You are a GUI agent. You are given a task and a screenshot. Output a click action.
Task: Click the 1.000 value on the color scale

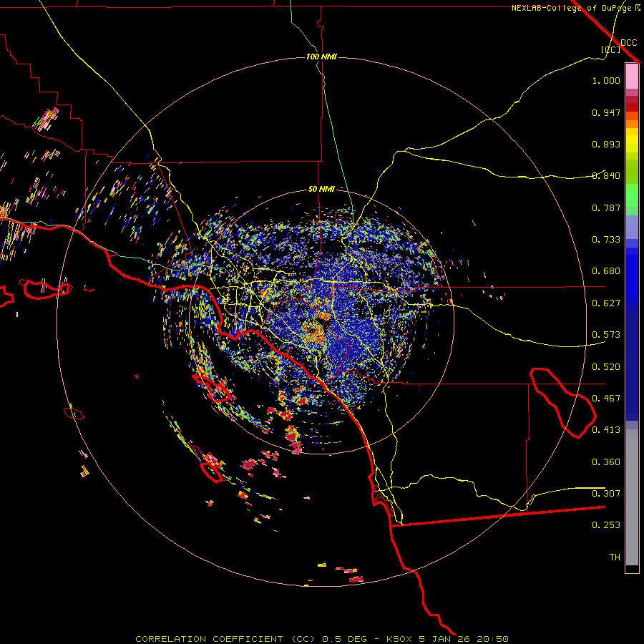point(606,80)
